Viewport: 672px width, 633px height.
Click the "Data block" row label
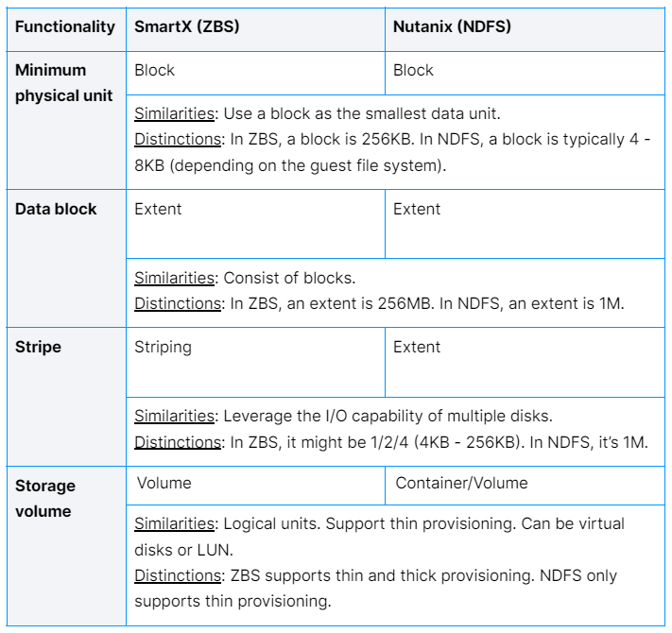[x=56, y=209]
